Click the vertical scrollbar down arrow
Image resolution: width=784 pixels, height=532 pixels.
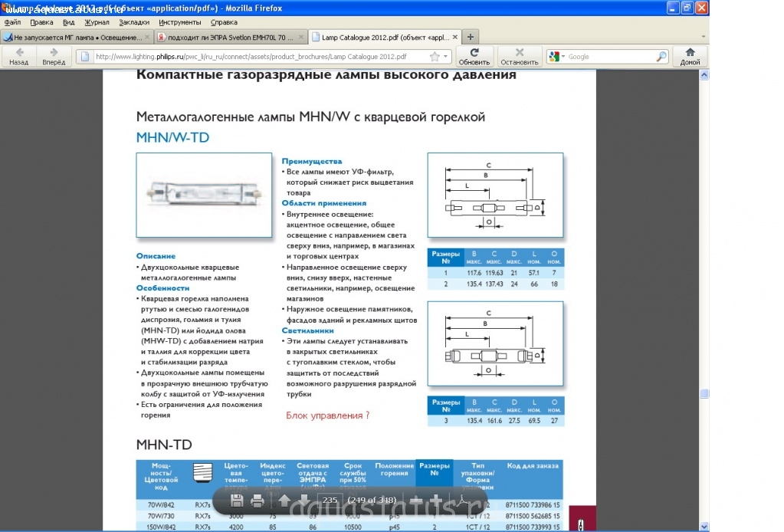coord(704,527)
